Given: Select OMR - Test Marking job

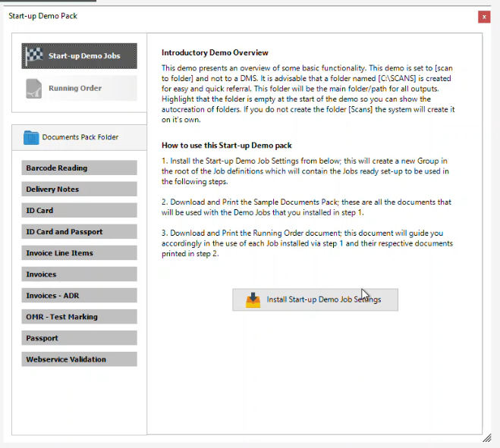Looking at the screenshot, I should (x=79, y=316).
